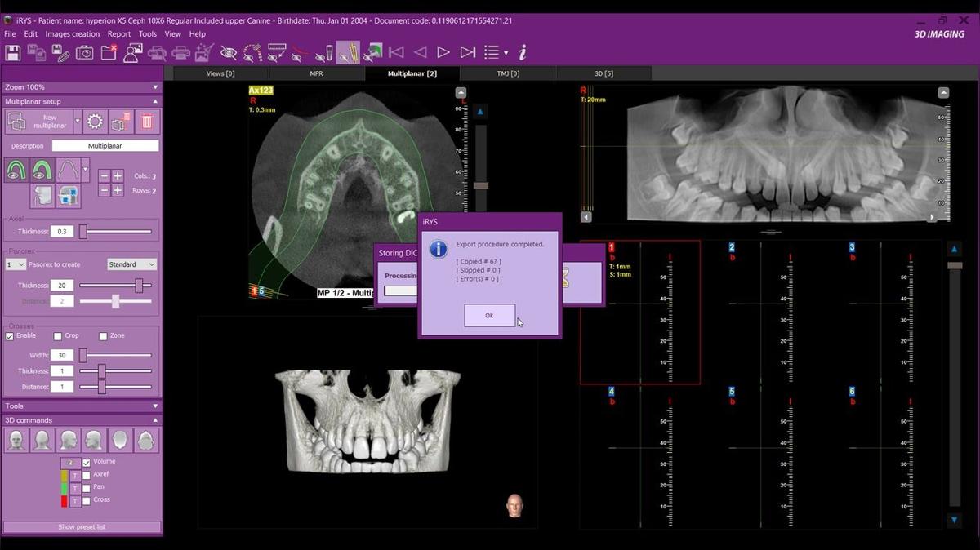
Task: Select the bottom-of-head view icon in 3D commands
Action: [146, 440]
